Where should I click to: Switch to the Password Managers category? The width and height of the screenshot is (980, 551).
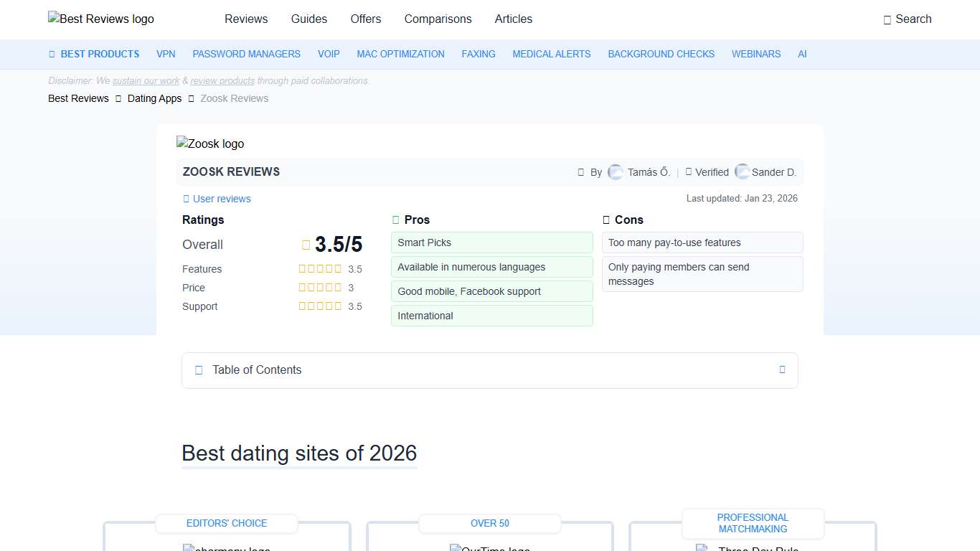(246, 54)
